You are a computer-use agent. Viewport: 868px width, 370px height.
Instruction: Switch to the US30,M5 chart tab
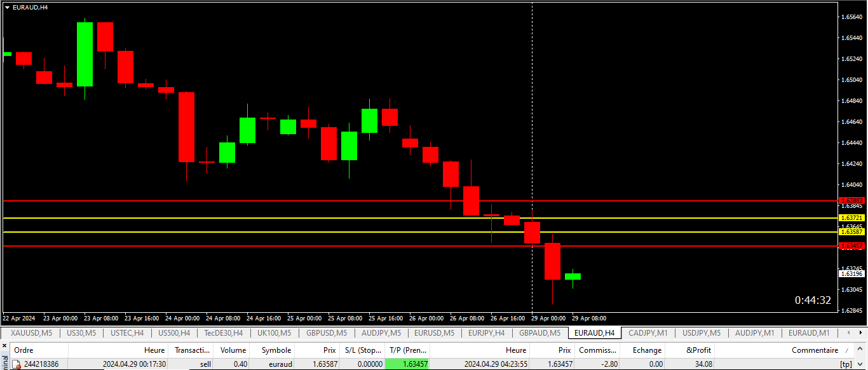tap(81, 332)
